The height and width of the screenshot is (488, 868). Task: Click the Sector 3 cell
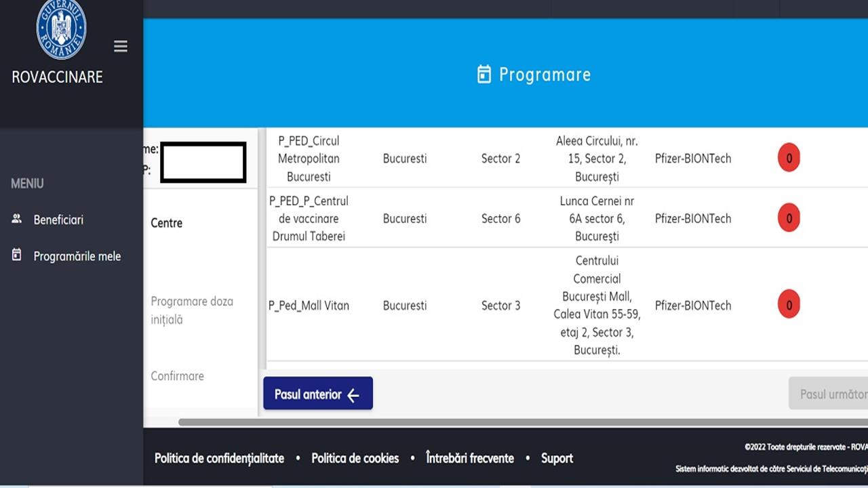tap(501, 306)
